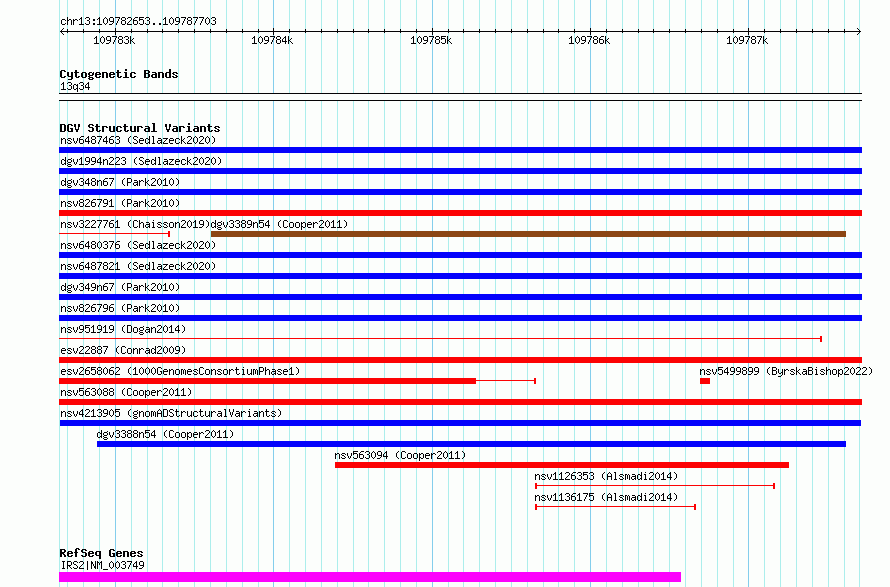Click the brown dgv3389n54 variant bar
Viewport: 890px width, 587px height.
click(x=528, y=234)
